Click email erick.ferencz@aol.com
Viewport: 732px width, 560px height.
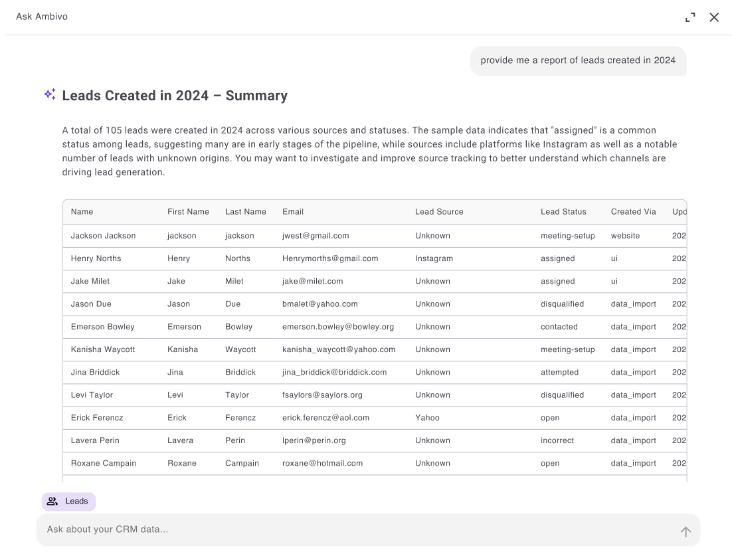326,418
